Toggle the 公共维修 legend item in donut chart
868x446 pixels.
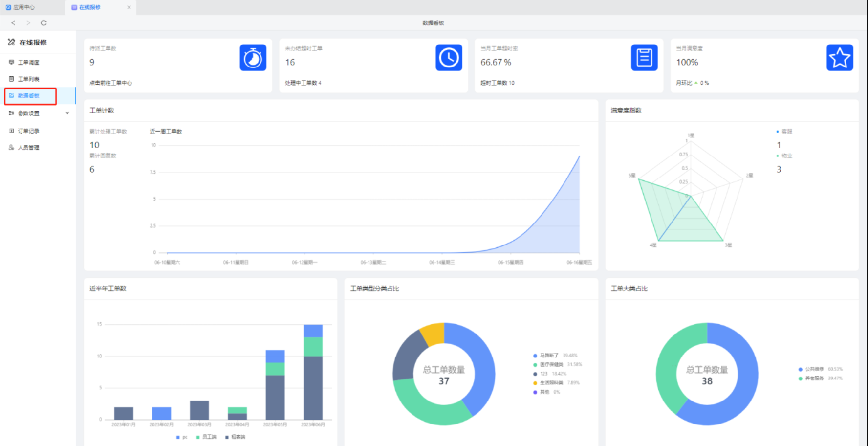pos(814,369)
